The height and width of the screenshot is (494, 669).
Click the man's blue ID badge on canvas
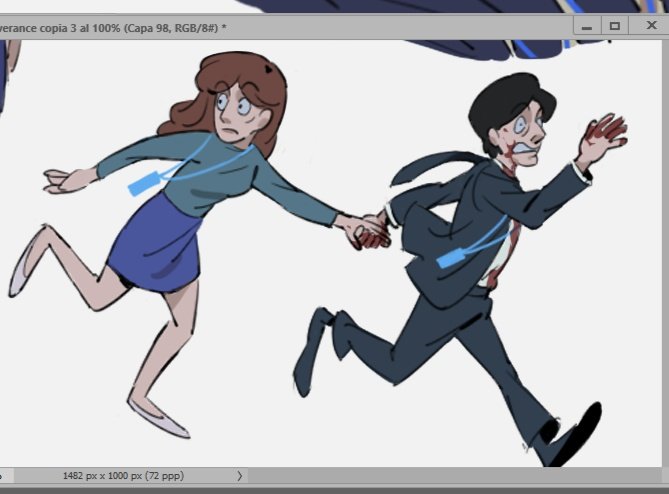451,259
